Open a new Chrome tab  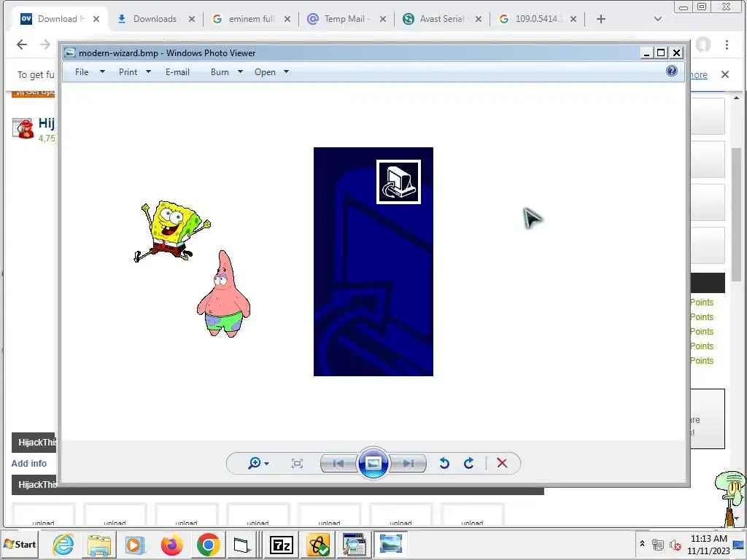(x=601, y=19)
